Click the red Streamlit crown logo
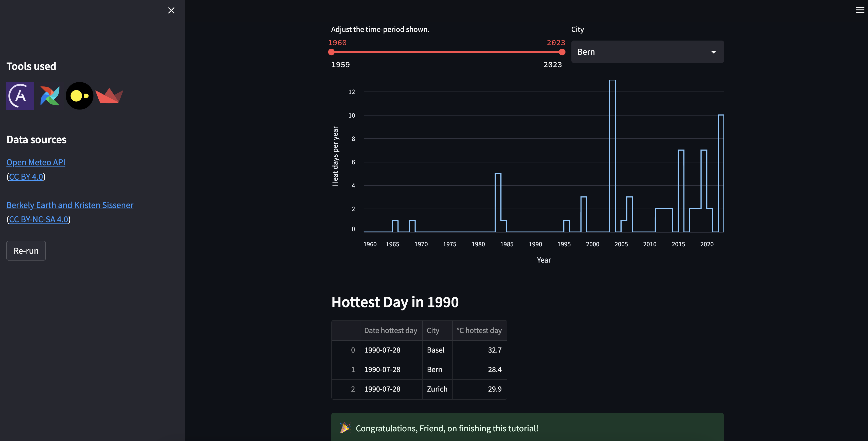Image resolution: width=868 pixels, height=441 pixels. click(109, 96)
